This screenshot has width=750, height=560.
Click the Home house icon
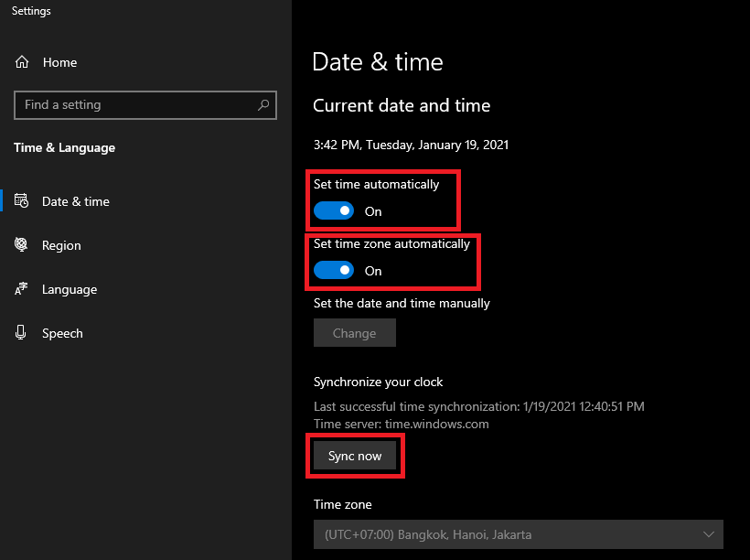[22, 62]
